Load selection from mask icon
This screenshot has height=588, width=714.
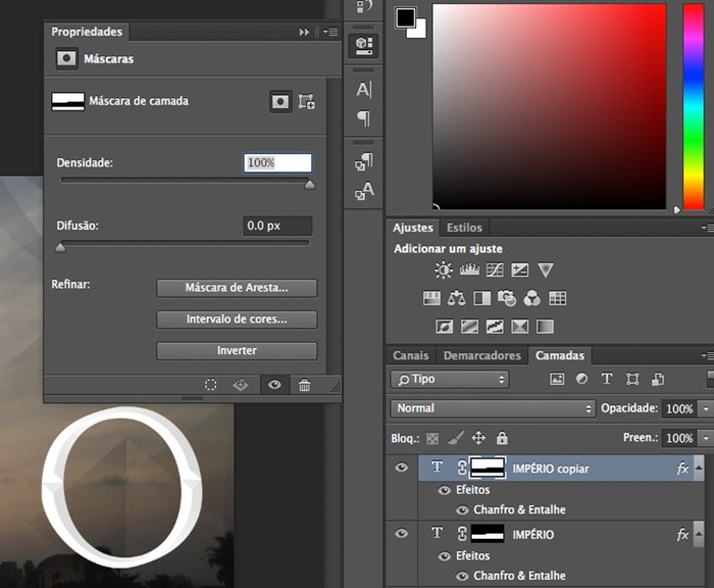(210, 386)
